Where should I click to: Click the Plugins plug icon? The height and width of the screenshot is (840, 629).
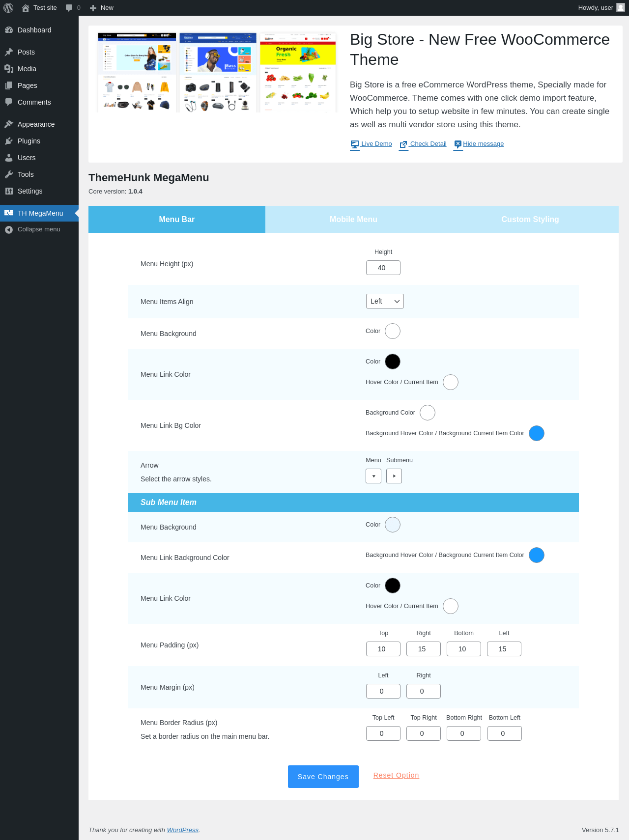point(9,141)
